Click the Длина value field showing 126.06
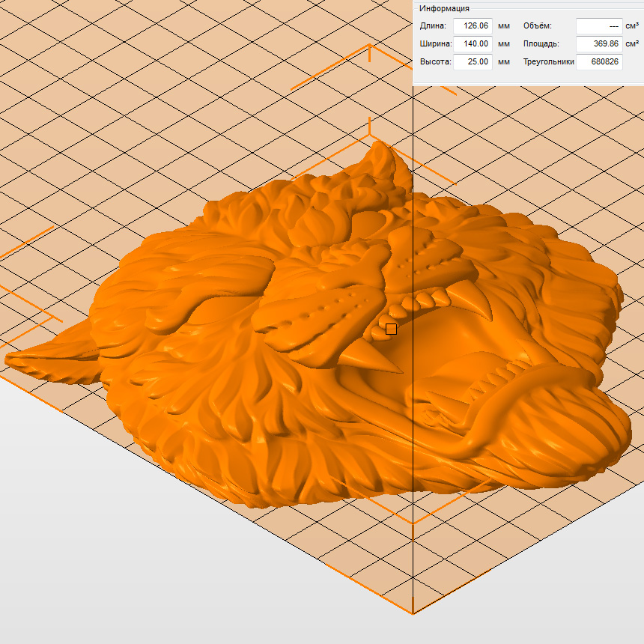 click(473, 26)
